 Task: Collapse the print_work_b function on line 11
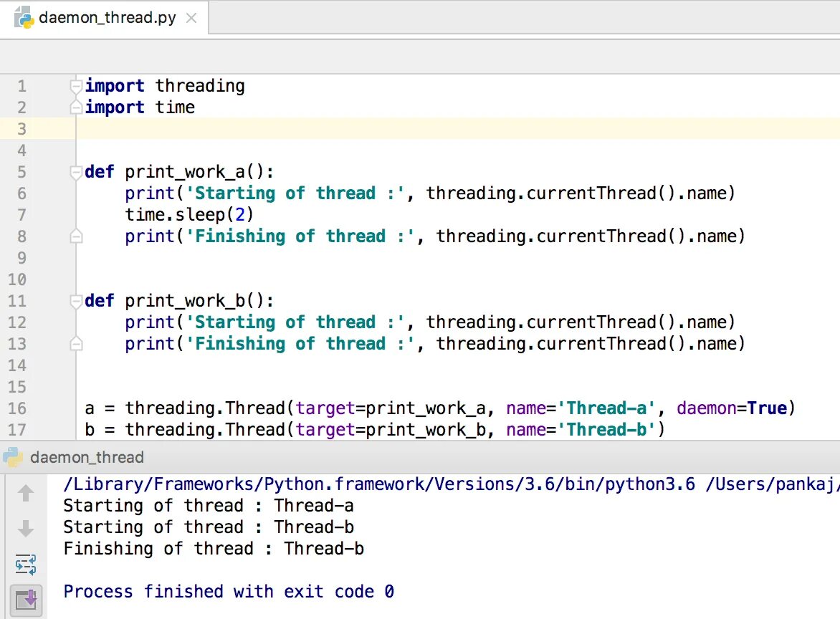point(76,301)
